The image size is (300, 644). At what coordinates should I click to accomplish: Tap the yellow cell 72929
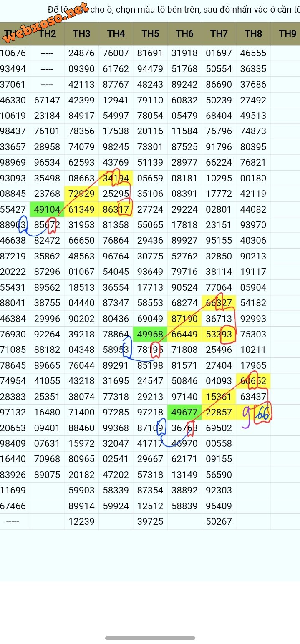click(81, 194)
